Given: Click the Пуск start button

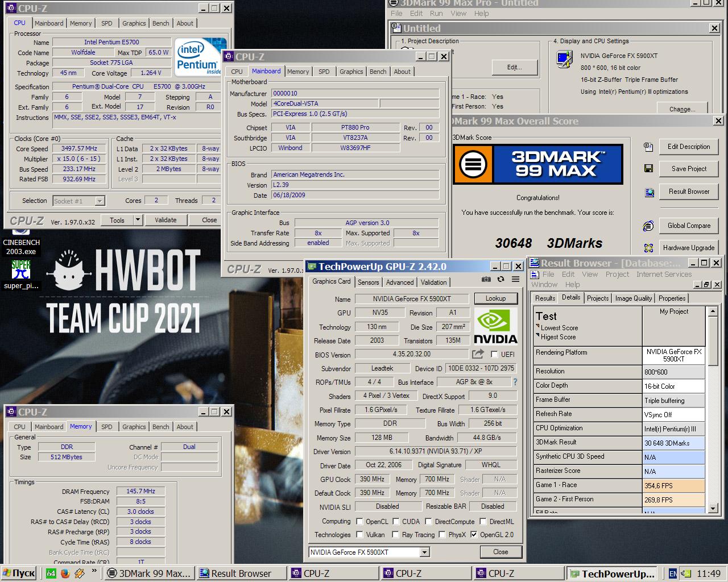Looking at the screenshot, I should [19, 573].
